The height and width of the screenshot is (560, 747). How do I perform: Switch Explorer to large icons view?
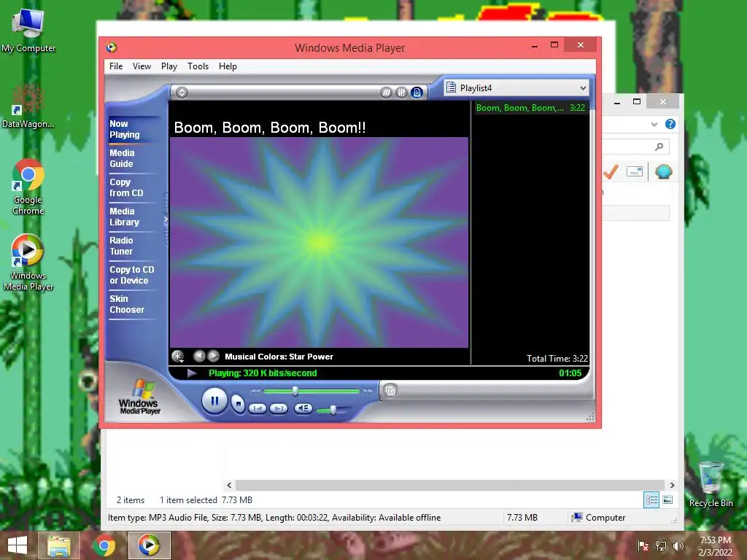pyautogui.click(x=668, y=500)
